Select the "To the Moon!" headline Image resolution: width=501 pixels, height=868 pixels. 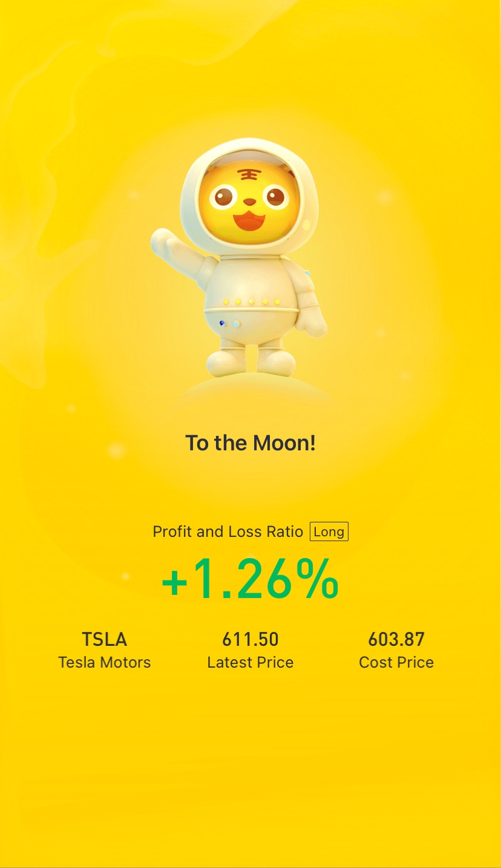[x=250, y=443]
